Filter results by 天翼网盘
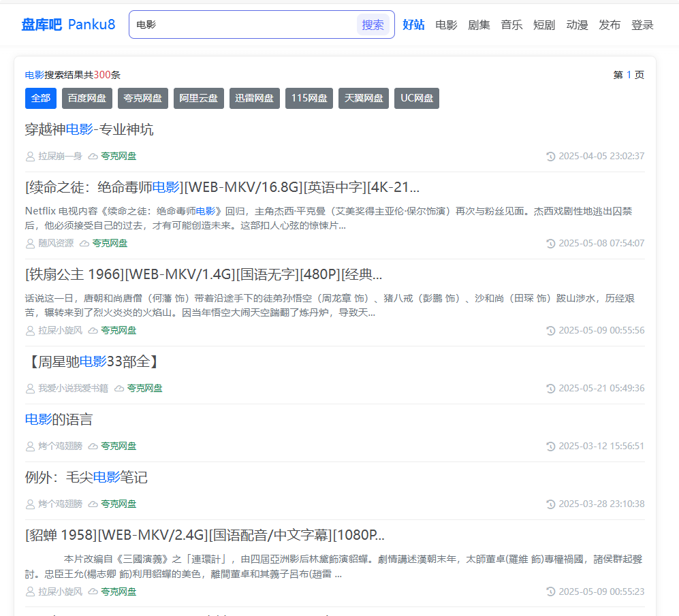 pyautogui.click(x=364, y=98)
